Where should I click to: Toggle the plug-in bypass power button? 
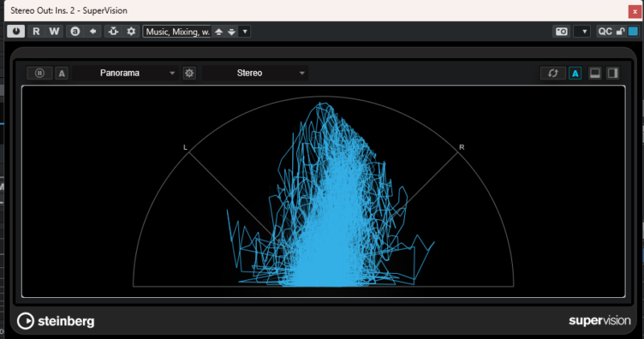[16, 31]
